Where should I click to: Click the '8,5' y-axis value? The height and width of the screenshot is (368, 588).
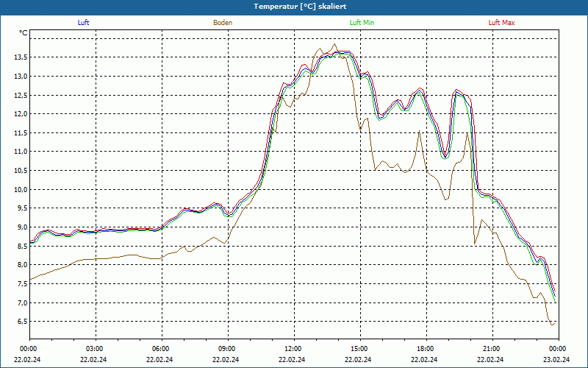[x=23, y=246]
